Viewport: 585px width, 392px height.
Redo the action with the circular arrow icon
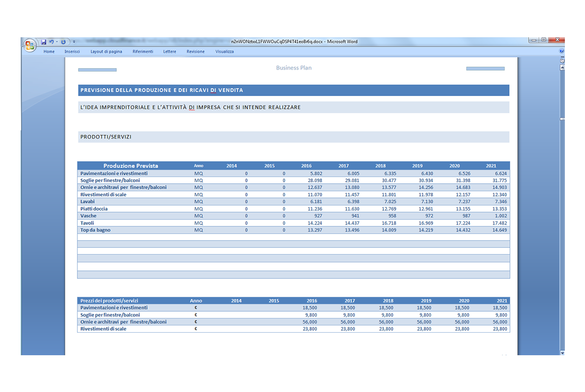63,42
